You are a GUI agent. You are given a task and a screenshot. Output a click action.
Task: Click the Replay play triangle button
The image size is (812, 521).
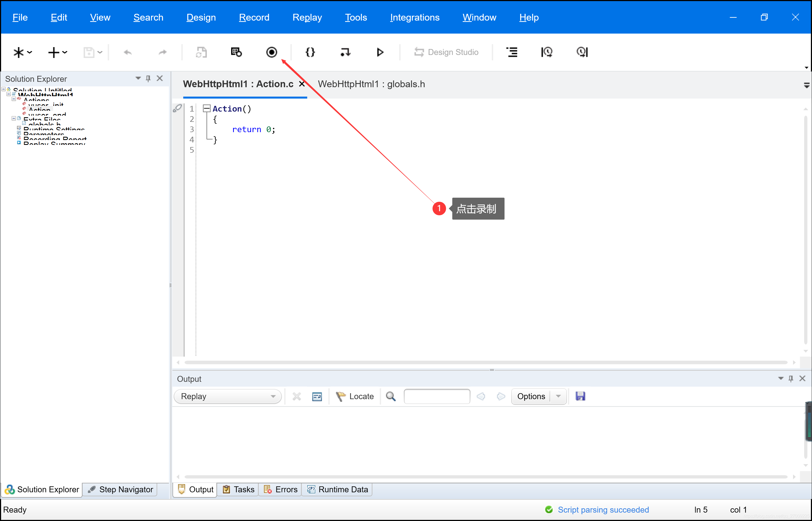(x=380, y=52)
